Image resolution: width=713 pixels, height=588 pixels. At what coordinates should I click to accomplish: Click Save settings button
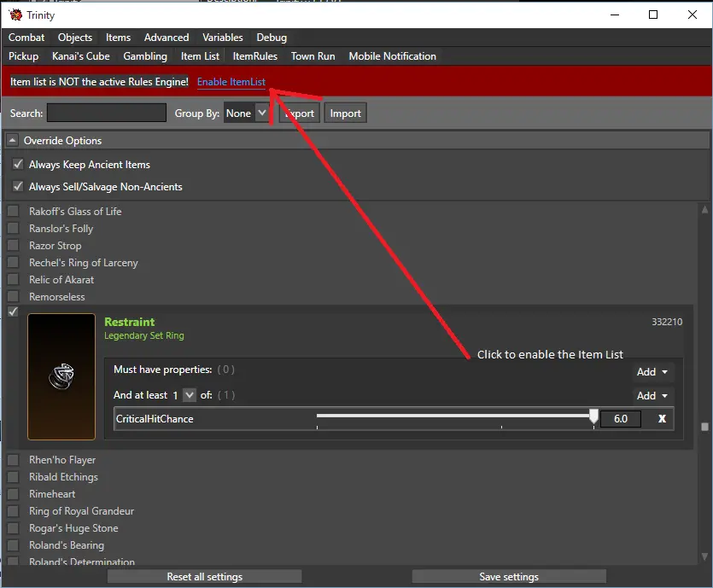coord(509,577)
